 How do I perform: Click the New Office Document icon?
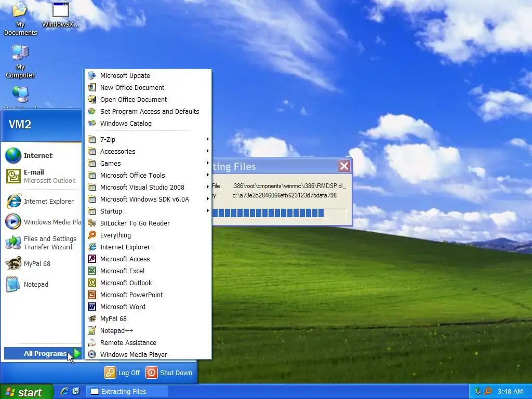pyautogui.click(x=92, y=87)
